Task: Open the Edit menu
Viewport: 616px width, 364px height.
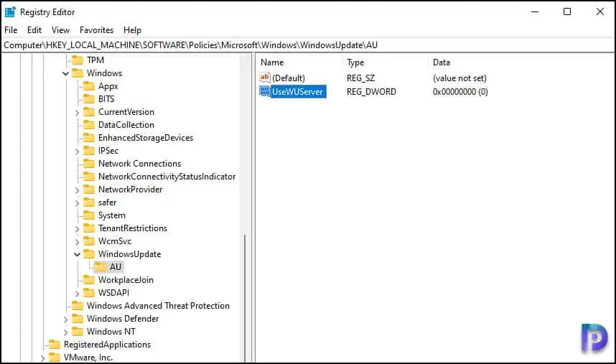Action: 34,30
